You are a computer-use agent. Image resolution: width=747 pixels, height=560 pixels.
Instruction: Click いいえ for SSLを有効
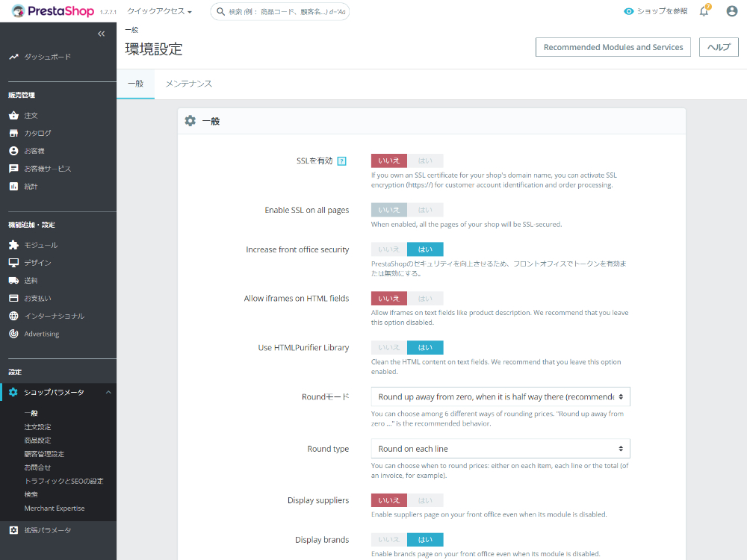389,161
